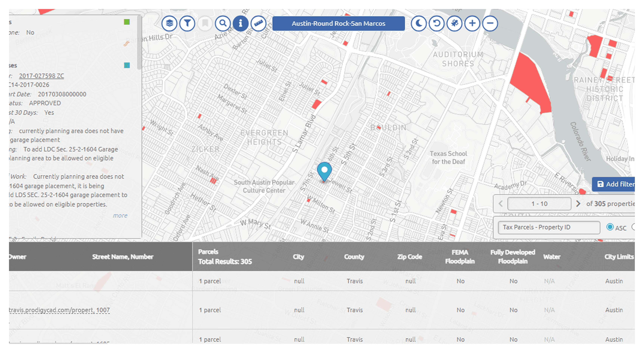The image size is (644, 358).
Task: Click the green layer color swatch
Action: point(127,22)
